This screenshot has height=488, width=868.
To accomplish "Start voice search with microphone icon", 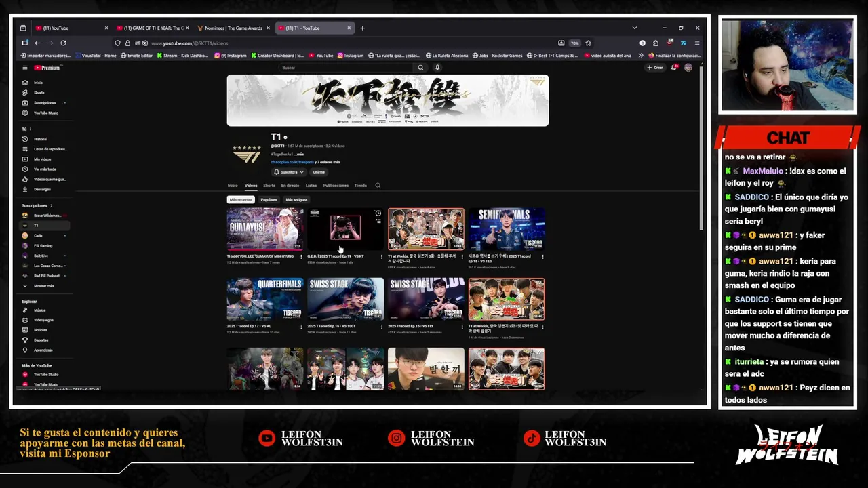I will 437,68.
